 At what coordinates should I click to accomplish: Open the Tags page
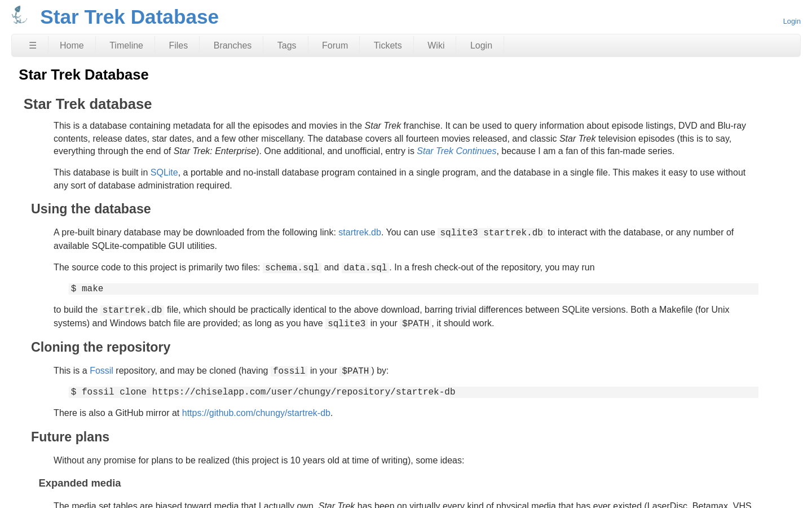pyautogui.click(x=286, y=46)
